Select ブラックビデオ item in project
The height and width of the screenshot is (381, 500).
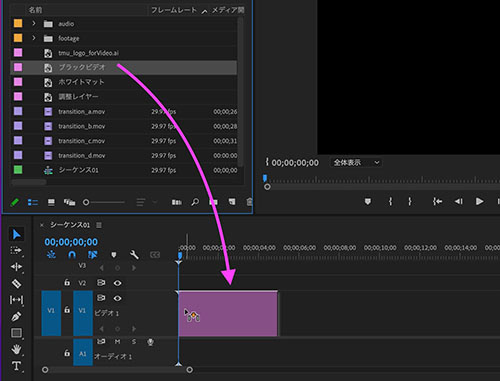(124, 67)
